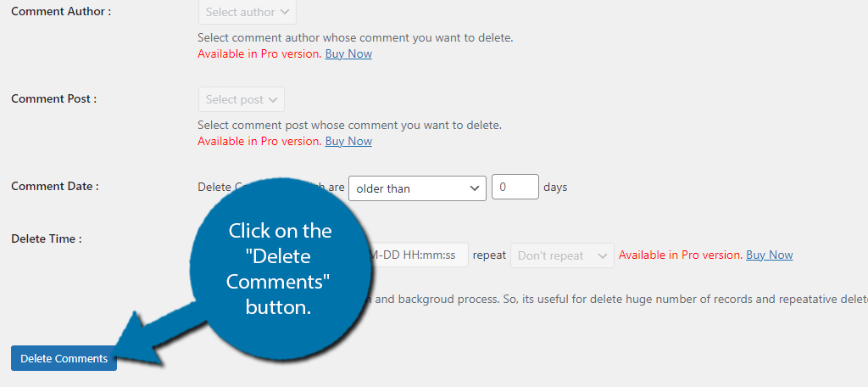The width and height of the screenshot is (868, 387).
Task: Click the blue callout circle annotation
Action: 280,268
